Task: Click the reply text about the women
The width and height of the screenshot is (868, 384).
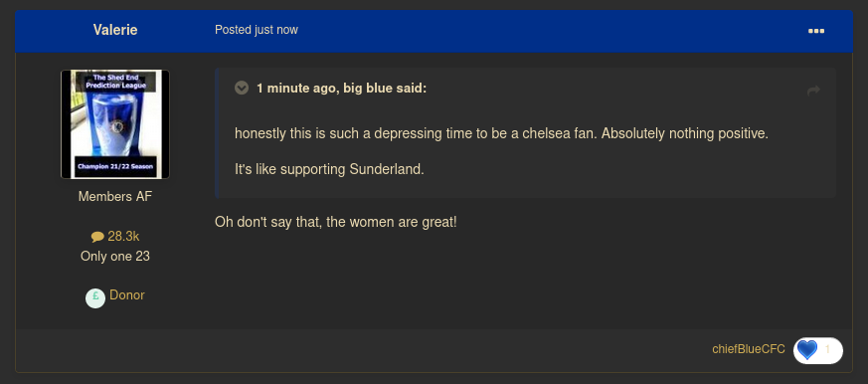Action: coord(336,223)
